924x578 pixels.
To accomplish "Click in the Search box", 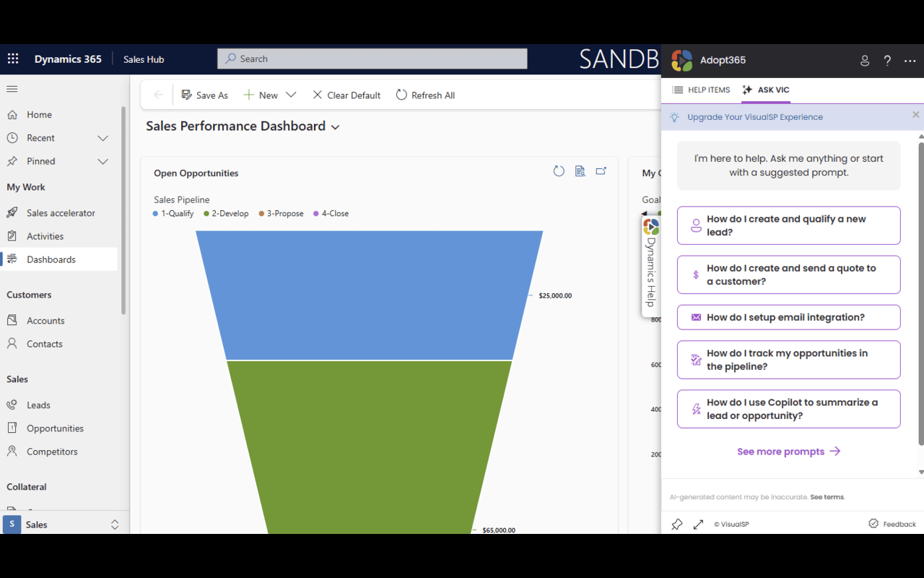I will (x=372, y=59).
